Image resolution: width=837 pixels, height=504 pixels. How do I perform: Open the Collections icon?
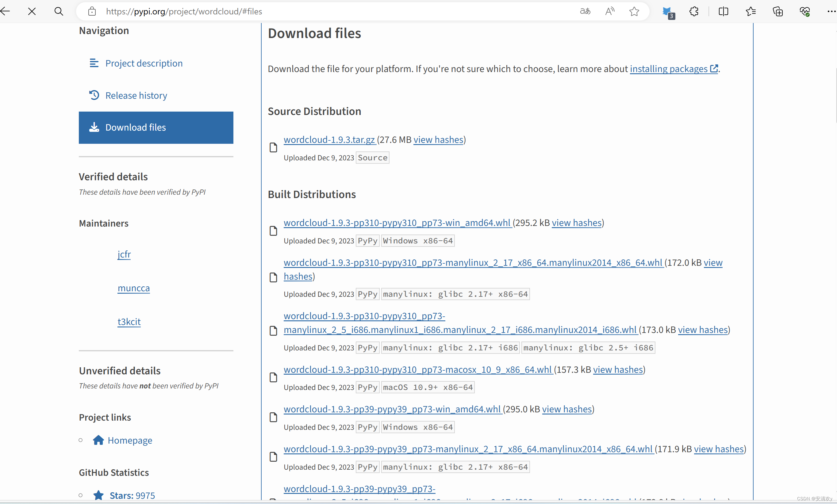point(777,11)
